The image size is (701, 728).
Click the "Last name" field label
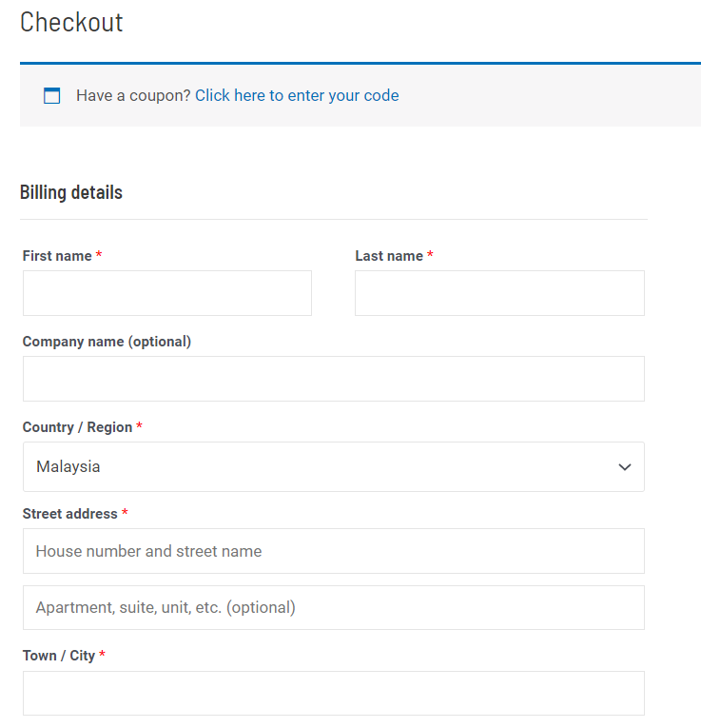pyautogui.click(x=389, y=256)
